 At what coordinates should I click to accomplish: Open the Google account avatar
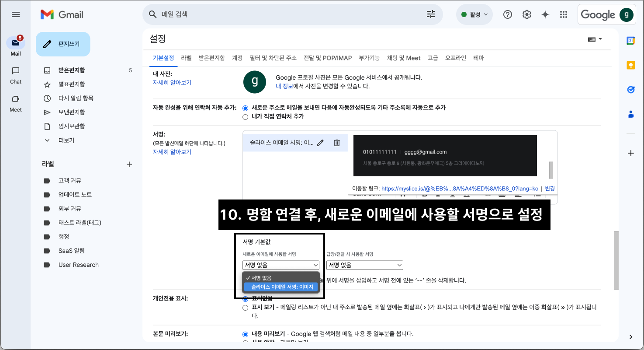(627, 14)
